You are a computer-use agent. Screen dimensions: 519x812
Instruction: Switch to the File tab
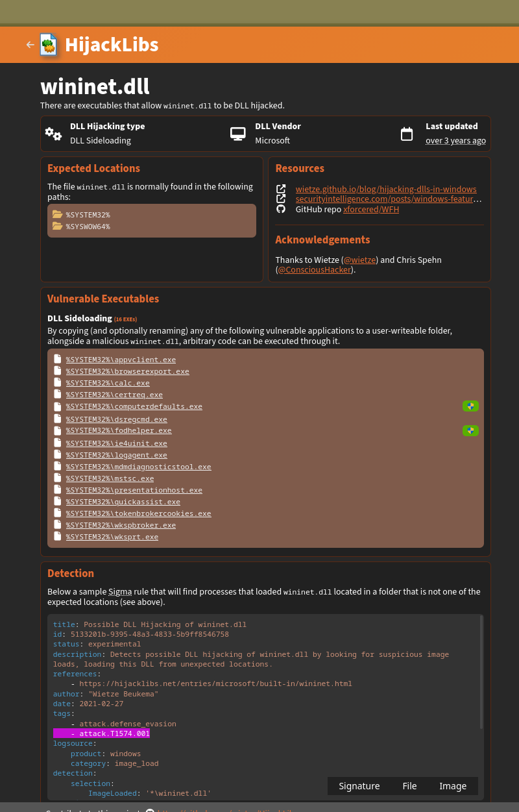pos(409,786)
